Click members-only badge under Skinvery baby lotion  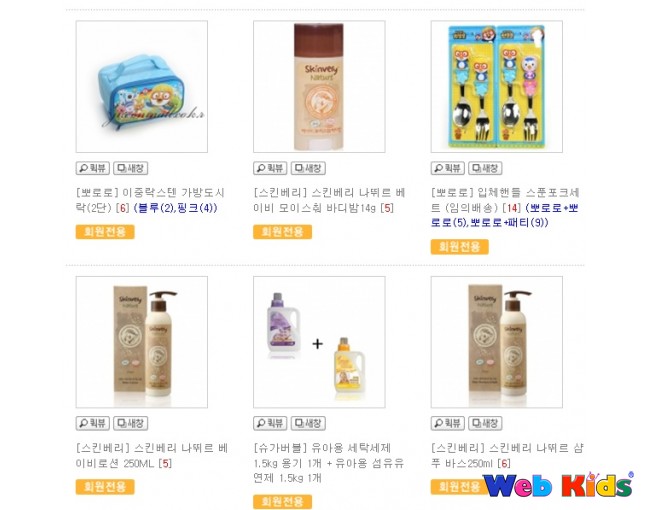point(105,486)
